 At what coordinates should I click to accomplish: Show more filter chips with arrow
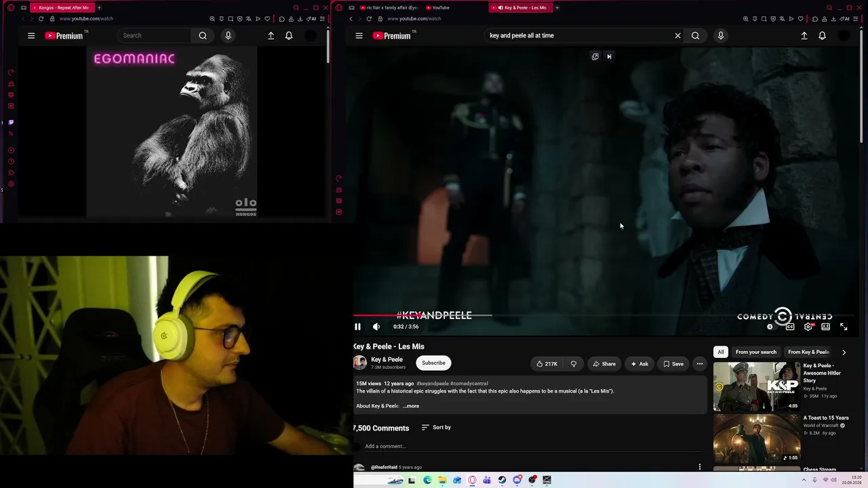point(844,352)
